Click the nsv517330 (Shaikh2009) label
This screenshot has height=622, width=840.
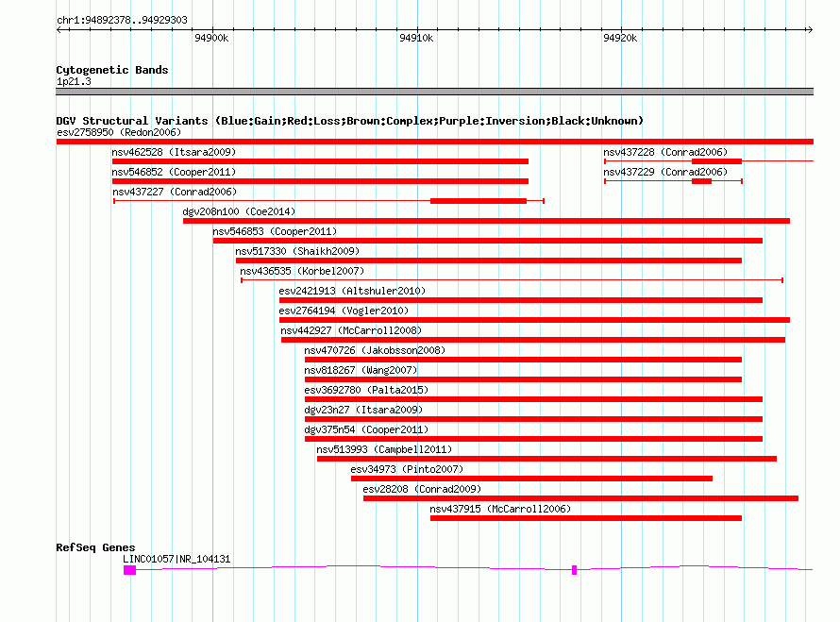(x=297, y=251)
